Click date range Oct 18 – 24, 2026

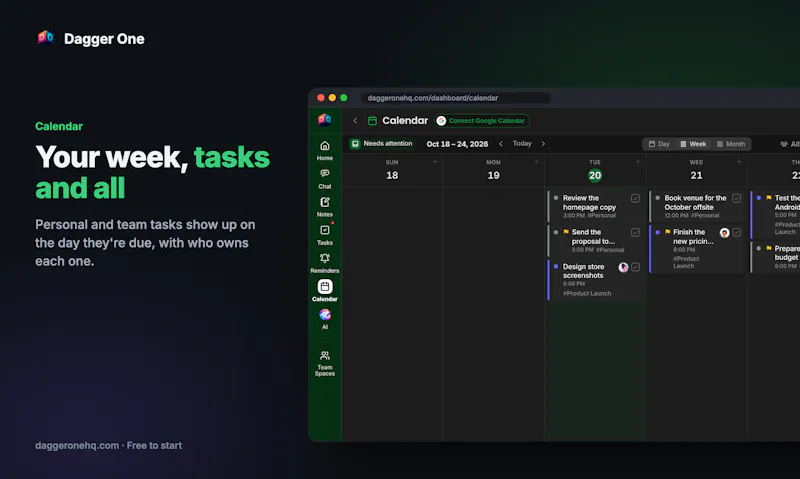pos(457,144)
